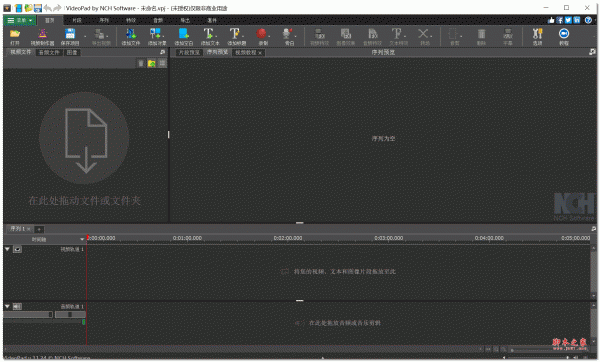Image resolution: width=600 pixels, height=362 pixels.
Task: Select the Sequence ribbon tab
Action: pyautogui.click(x=104, y=20)
